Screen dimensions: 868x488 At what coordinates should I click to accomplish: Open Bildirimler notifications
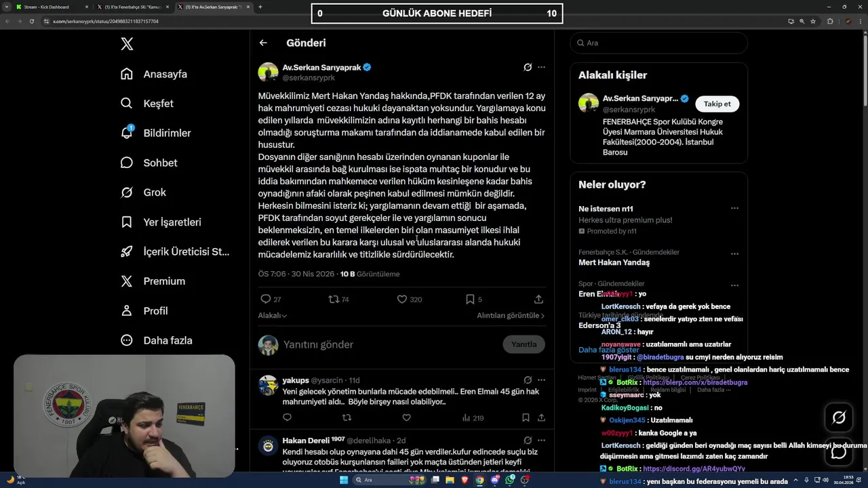(x=155, y=133)
